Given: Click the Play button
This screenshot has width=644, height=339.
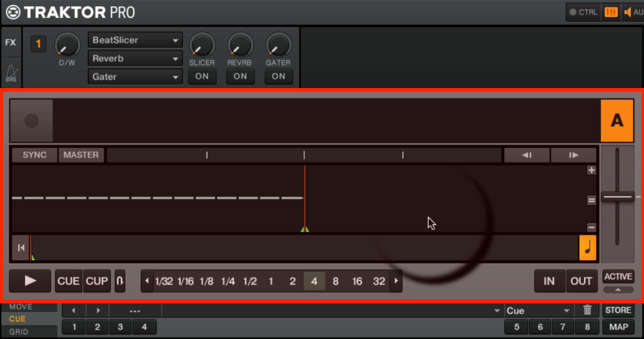Looking at the screenshot, I should pos(30,281).
